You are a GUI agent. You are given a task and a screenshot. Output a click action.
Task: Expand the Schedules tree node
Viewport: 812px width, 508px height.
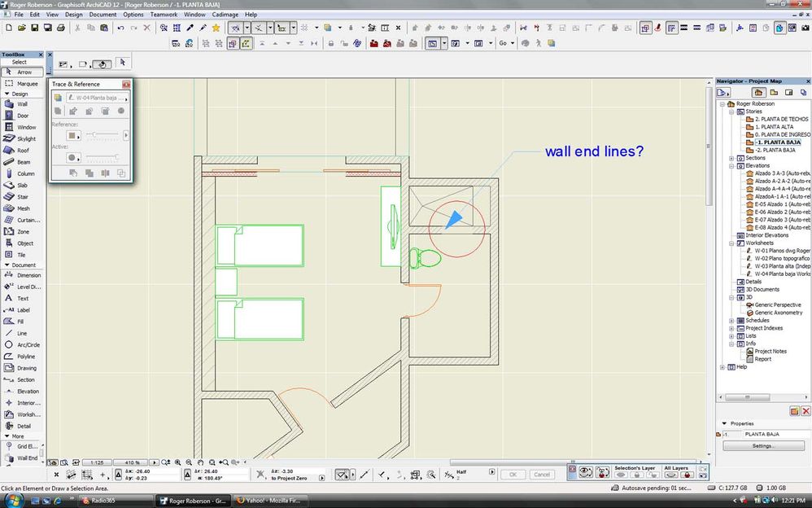point(731,320)
